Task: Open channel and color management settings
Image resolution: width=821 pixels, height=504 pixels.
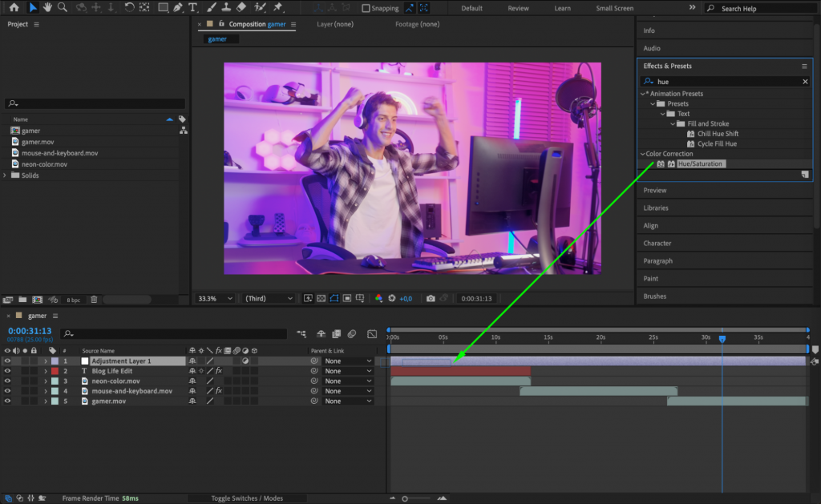Action: click(378, 298)
